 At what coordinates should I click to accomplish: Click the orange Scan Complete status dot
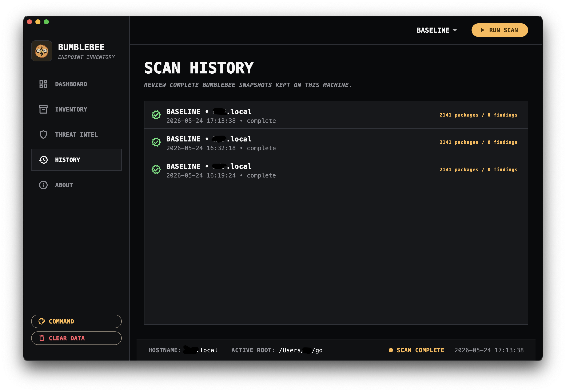click(391, 350)
